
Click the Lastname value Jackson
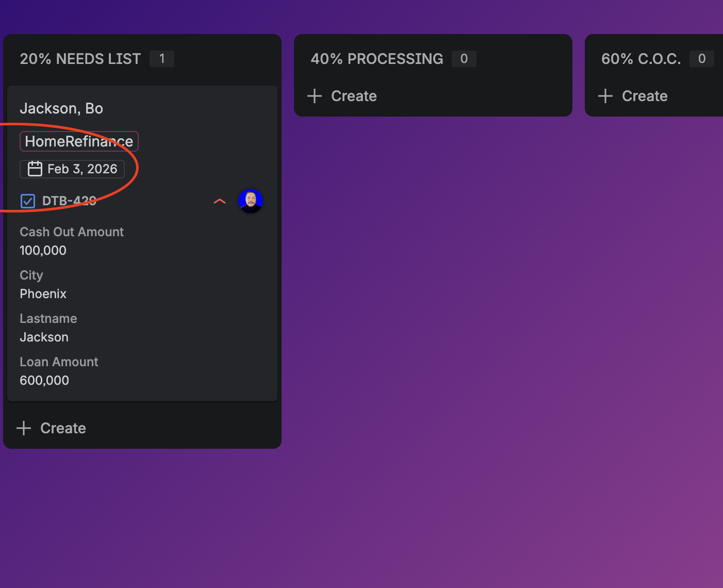tap(44, 337)
